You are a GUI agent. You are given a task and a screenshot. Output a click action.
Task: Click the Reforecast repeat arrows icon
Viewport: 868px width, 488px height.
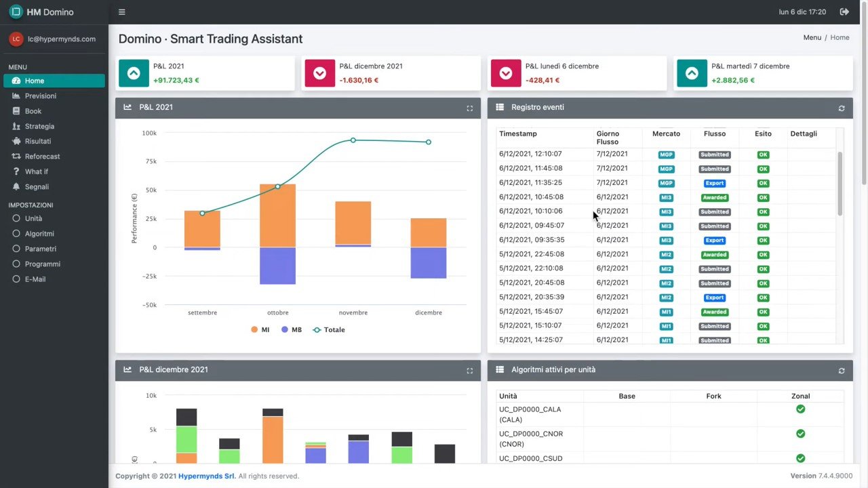15,156
